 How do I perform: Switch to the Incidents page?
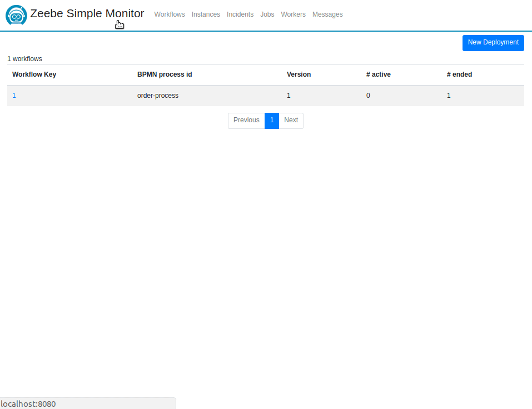coord(240,14)
